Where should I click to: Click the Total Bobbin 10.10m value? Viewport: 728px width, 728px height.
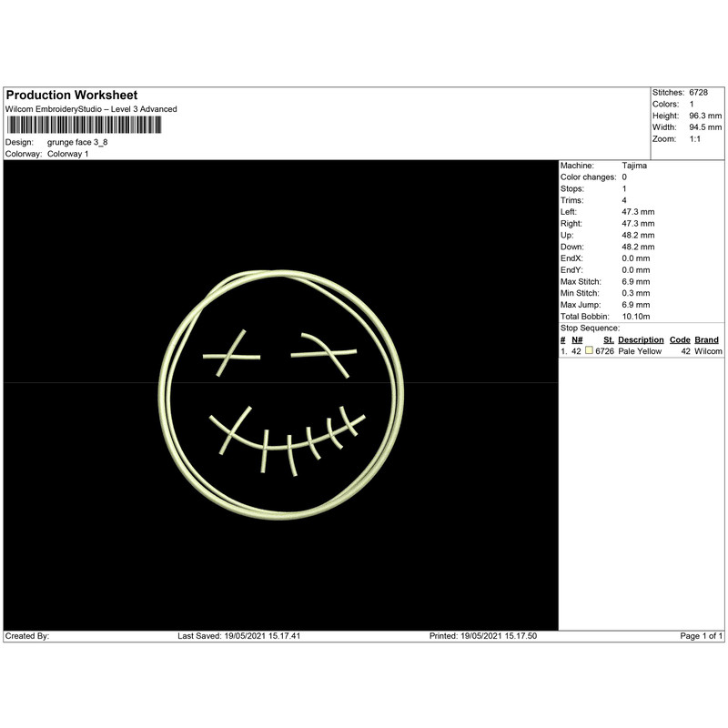636,316
